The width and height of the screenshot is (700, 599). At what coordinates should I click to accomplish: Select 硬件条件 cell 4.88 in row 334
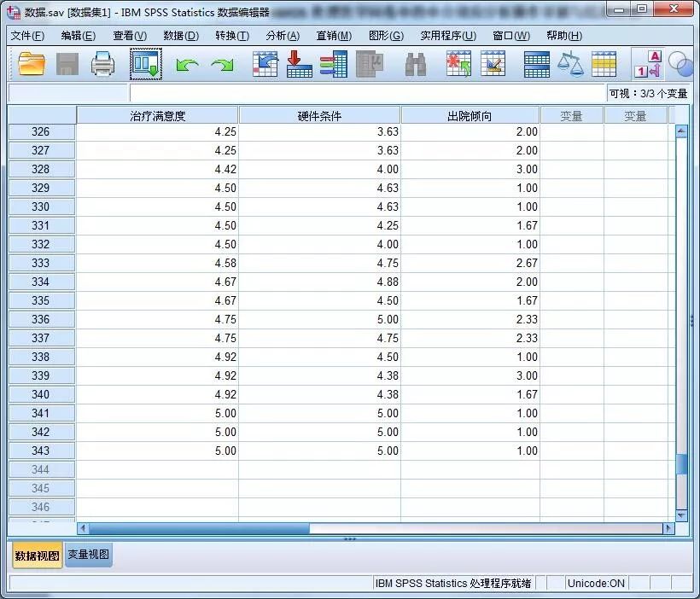(319, 282)
